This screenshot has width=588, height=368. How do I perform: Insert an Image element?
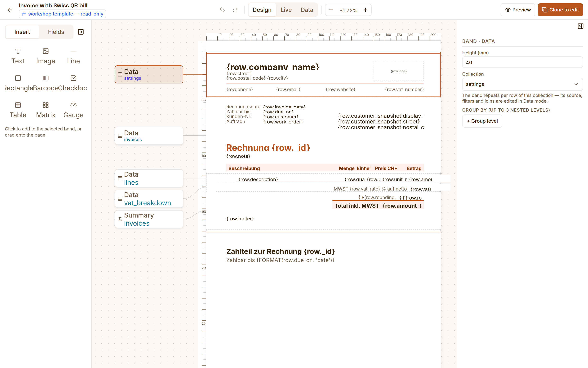(46, 56)
